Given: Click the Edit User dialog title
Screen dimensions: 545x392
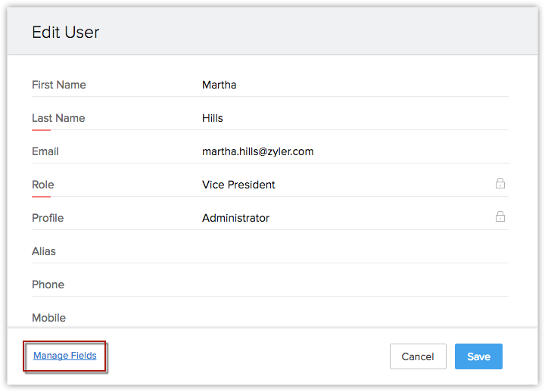Looking at the screenshot, I should pos(66,33).
